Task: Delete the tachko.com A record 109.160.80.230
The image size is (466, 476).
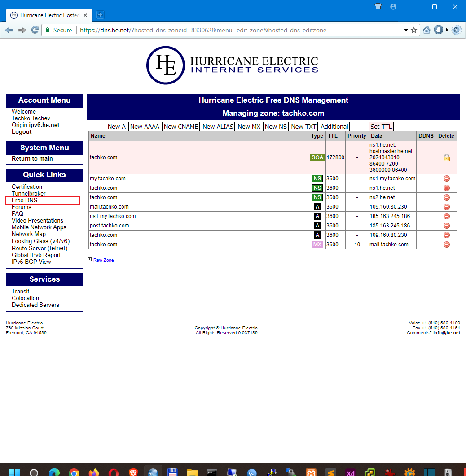Action: tap(447, 235)
